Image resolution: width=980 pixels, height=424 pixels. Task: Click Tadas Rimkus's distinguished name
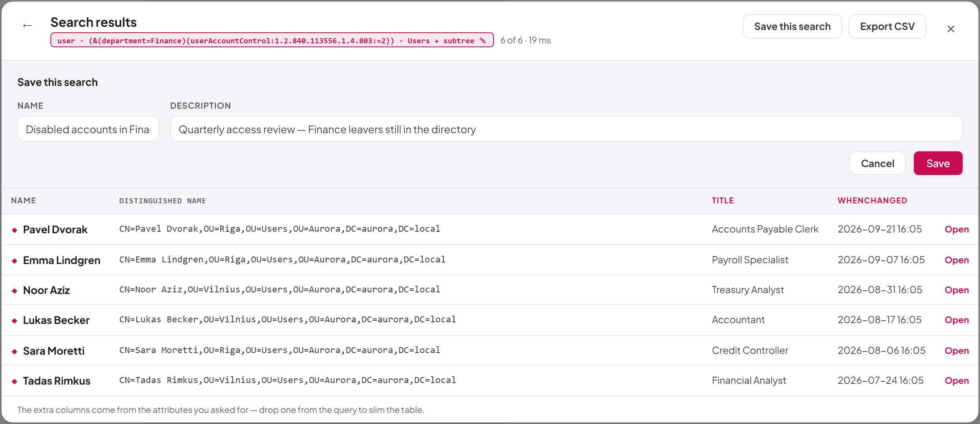288,380
